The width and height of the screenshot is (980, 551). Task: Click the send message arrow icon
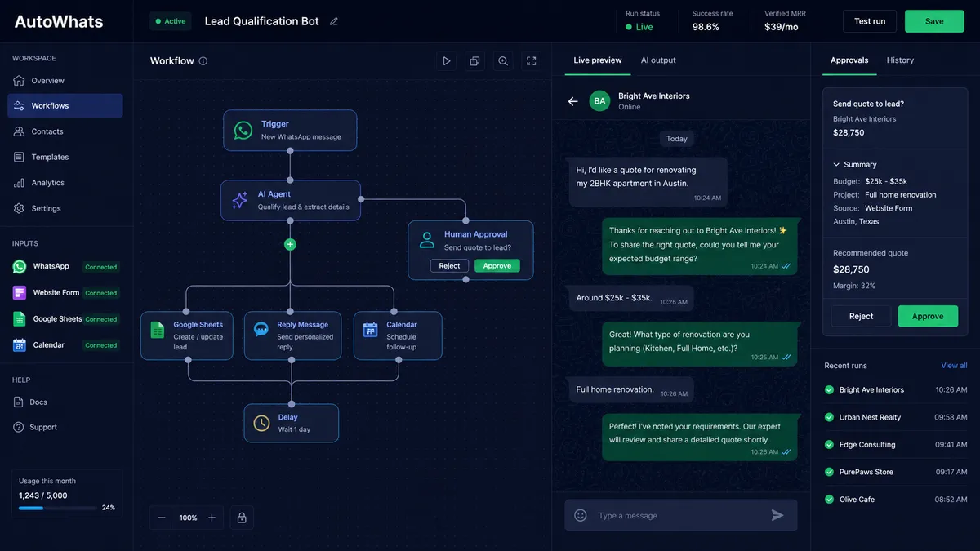777,515
